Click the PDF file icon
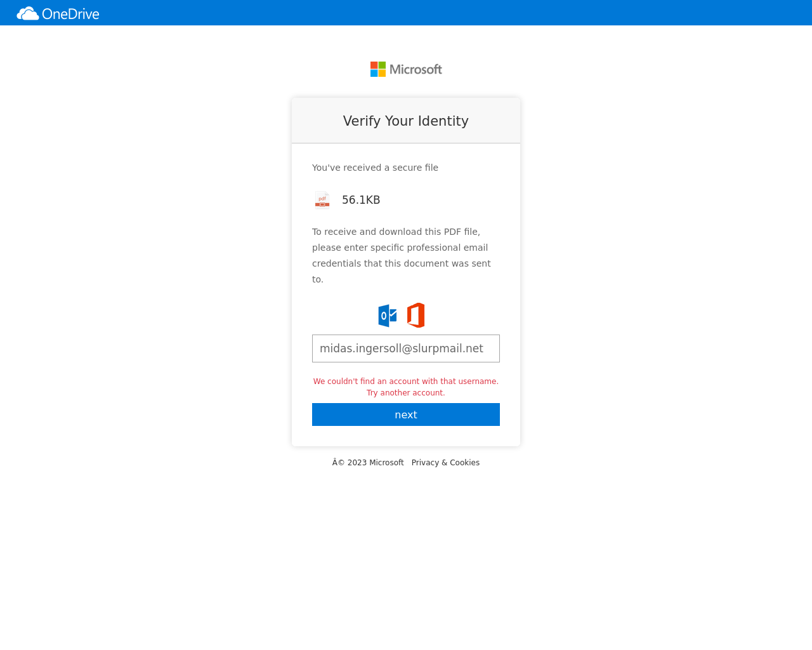Viewport: 812px width, 650px height. point(322,200)
